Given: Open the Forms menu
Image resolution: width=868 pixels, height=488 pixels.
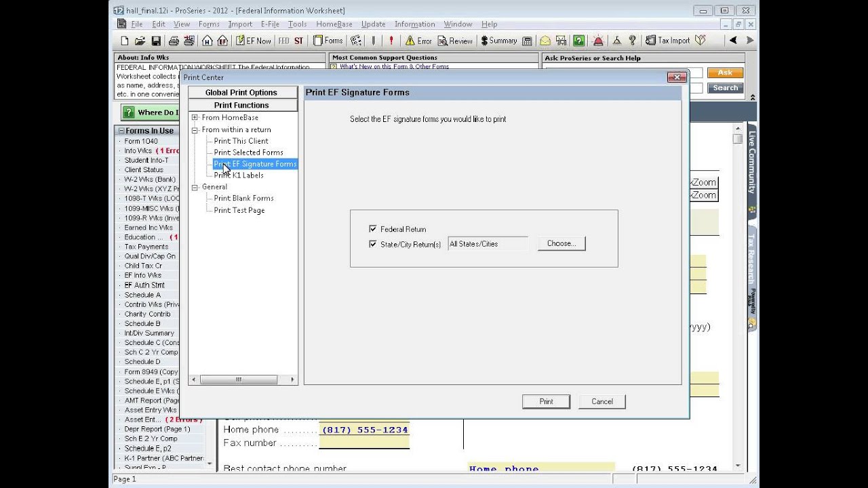Looking at the screenshot, I should tap(209, 24).
